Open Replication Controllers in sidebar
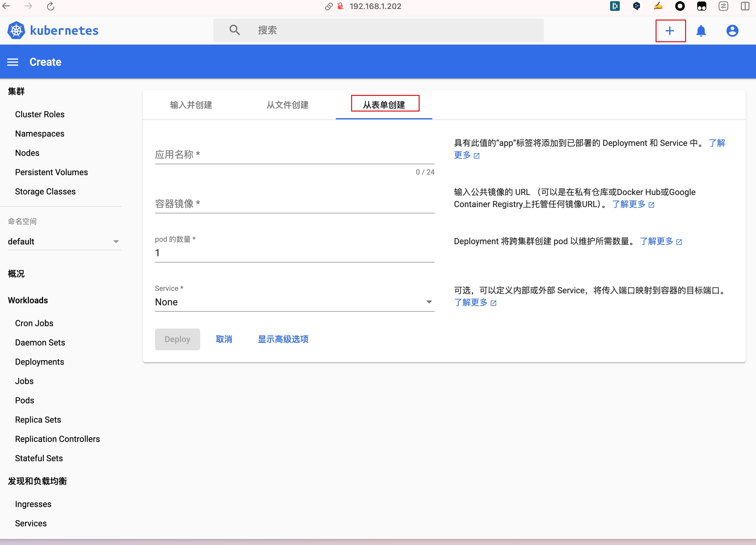This screenshot has height=545, width=756. [57, 439]
